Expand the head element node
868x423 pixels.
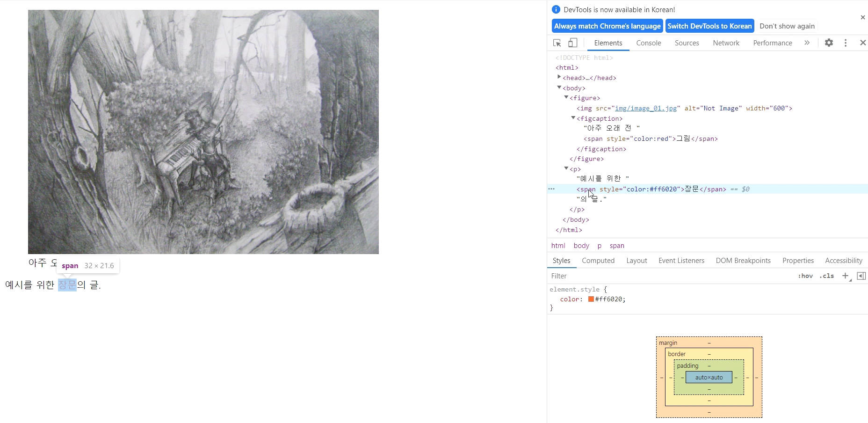pos(559,78)
